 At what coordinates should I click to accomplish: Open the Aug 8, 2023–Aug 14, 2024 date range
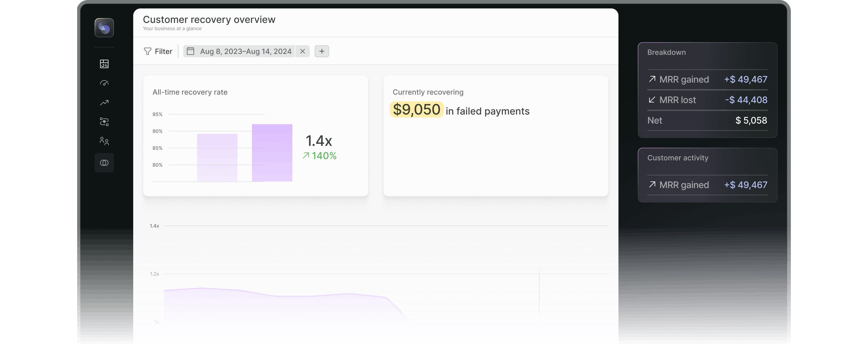click(246, 51)
